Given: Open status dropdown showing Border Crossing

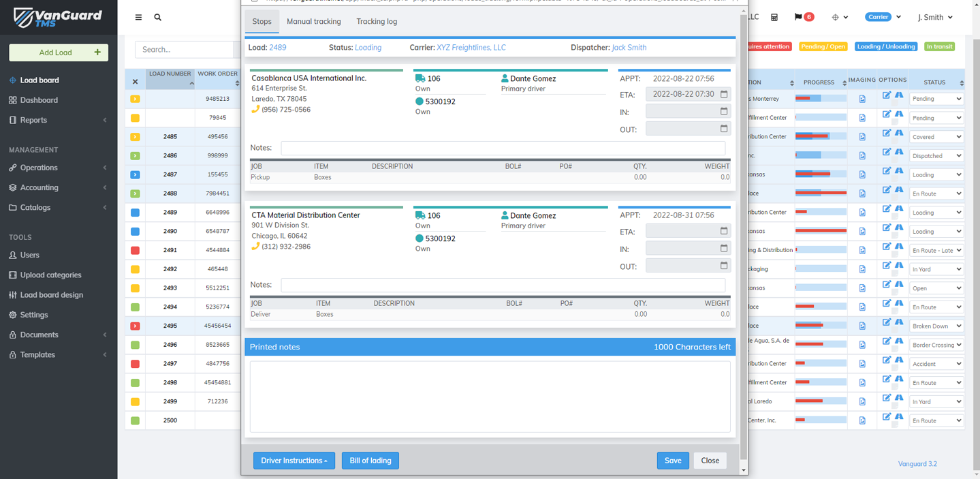Looking at the screenshot, I should (936, 345).
